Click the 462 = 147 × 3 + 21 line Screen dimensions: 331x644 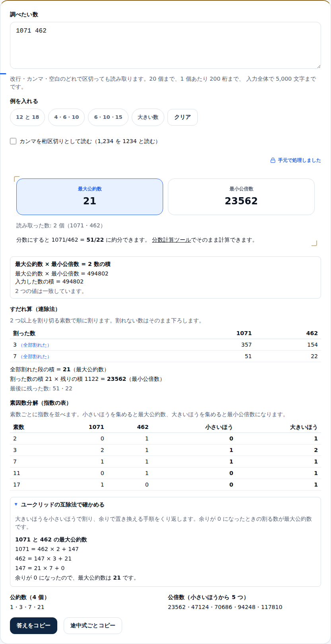tap(43, 559)
